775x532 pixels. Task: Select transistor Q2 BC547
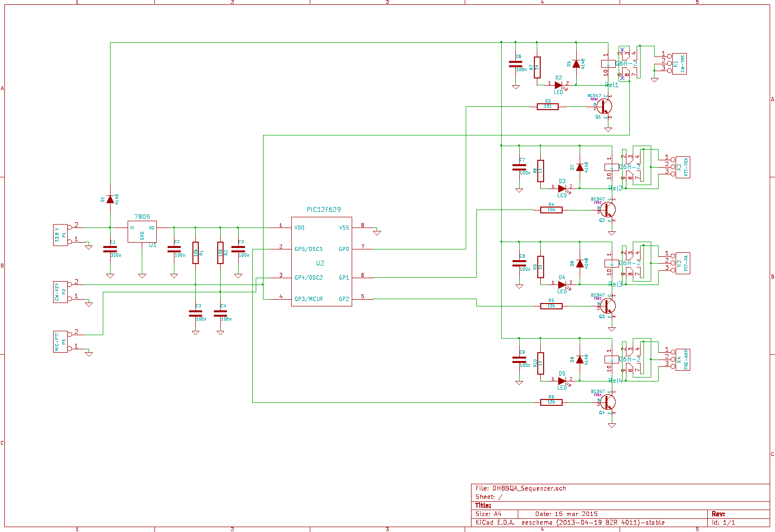[607, 209]
